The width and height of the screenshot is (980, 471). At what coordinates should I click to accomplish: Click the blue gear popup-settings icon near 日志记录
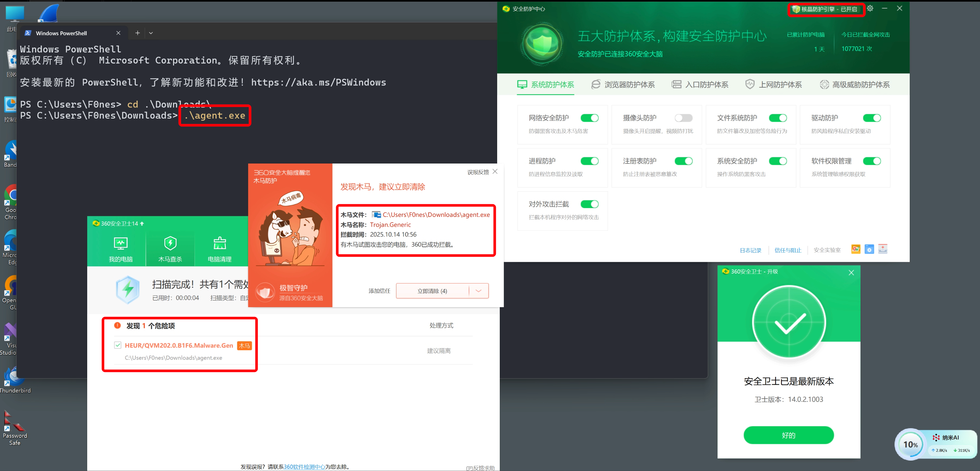(x=870, y=250)
